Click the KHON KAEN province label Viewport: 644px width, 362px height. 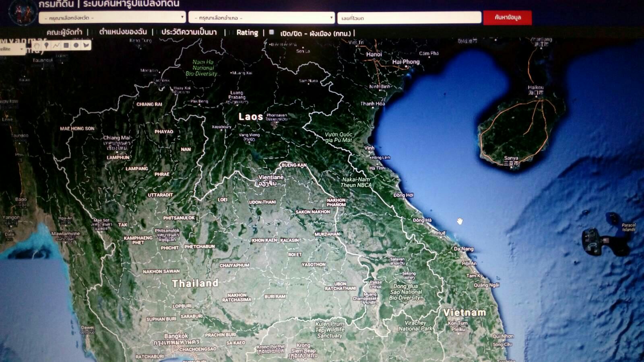point(264,240)
